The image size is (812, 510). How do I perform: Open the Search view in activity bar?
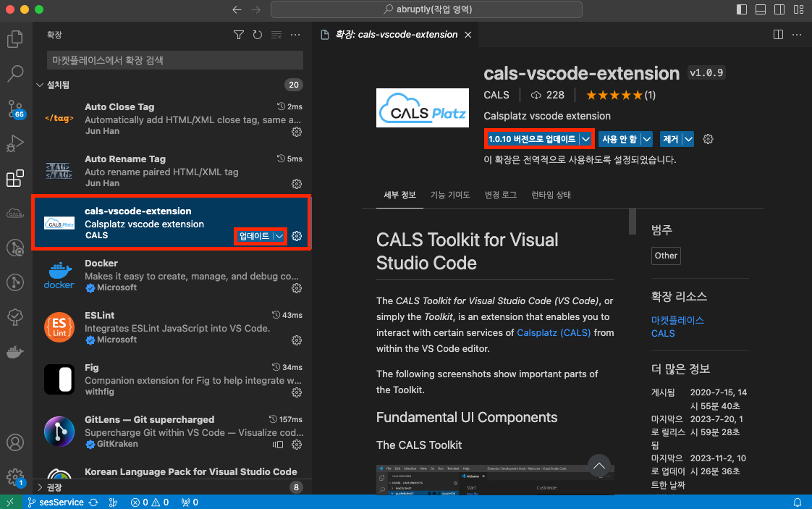coord(15,74)
